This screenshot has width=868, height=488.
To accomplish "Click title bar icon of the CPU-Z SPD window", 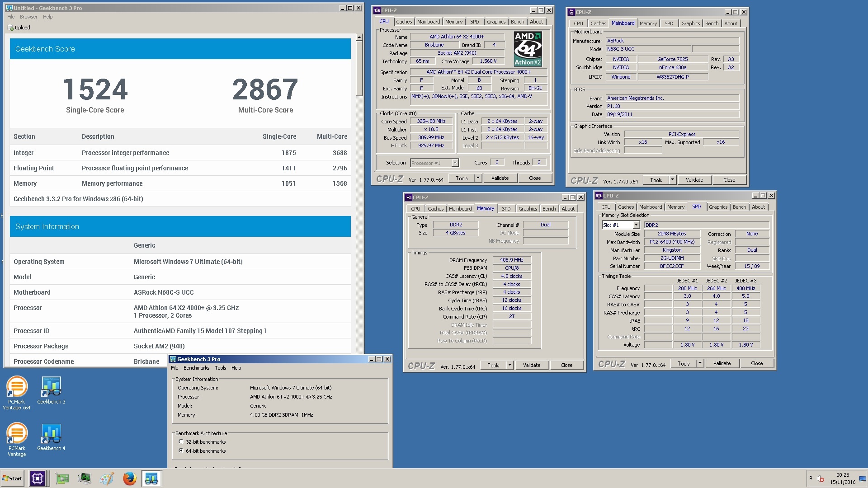I will click(599, 196).
